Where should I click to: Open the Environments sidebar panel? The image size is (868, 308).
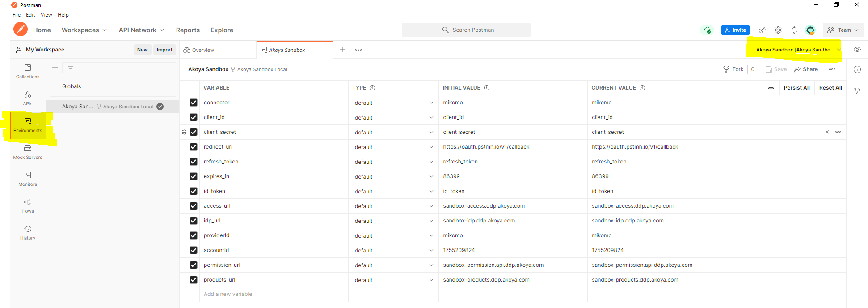(x=28, y=125)
